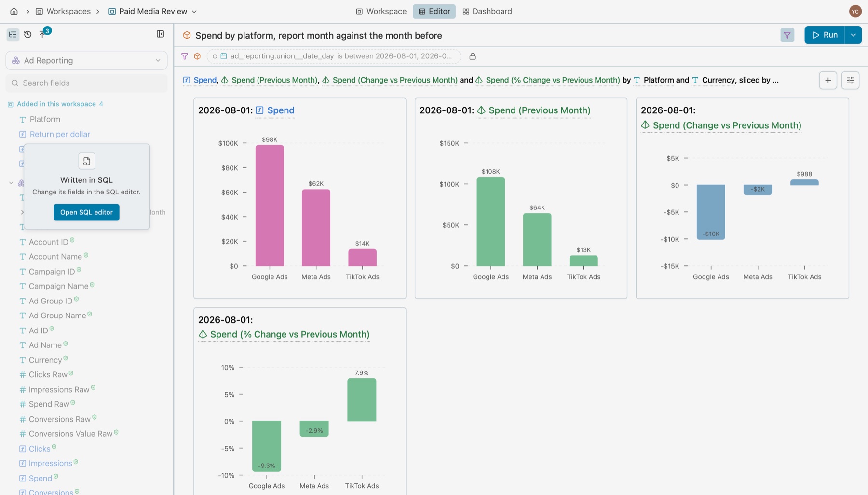Open the Ad Reporting model dropdown
This screenshot has height=495, width=868.
pyautogui.click(x=86, y=60)
